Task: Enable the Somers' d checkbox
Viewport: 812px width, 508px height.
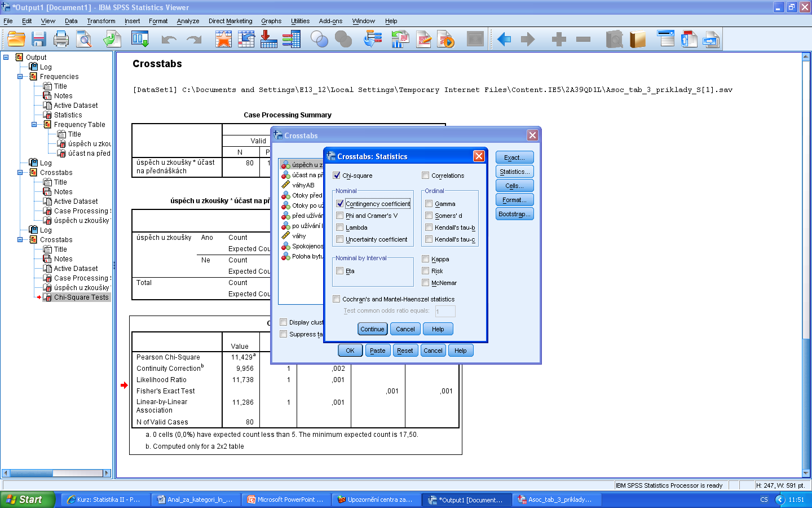Action: (x=429, y=216)
